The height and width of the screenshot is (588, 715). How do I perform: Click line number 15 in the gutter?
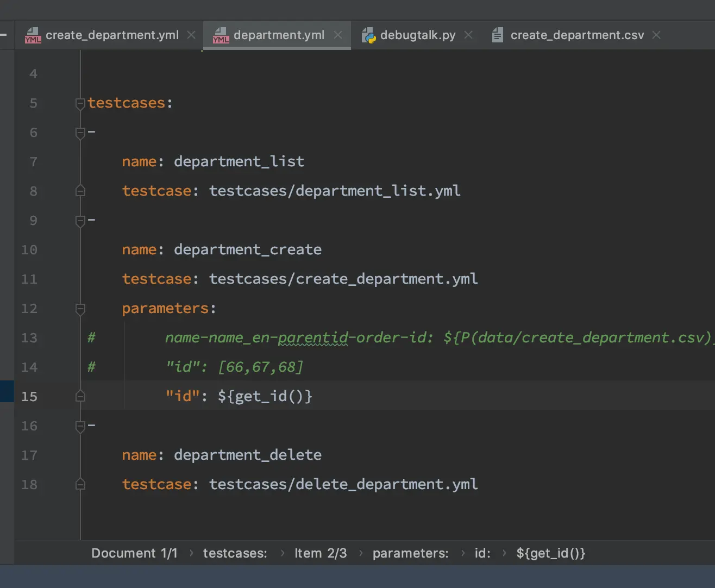(x=29, y=397)
